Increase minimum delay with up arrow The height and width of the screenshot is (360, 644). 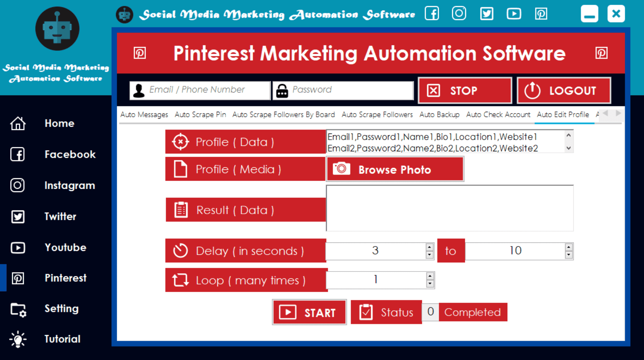[x=429, y=247]
